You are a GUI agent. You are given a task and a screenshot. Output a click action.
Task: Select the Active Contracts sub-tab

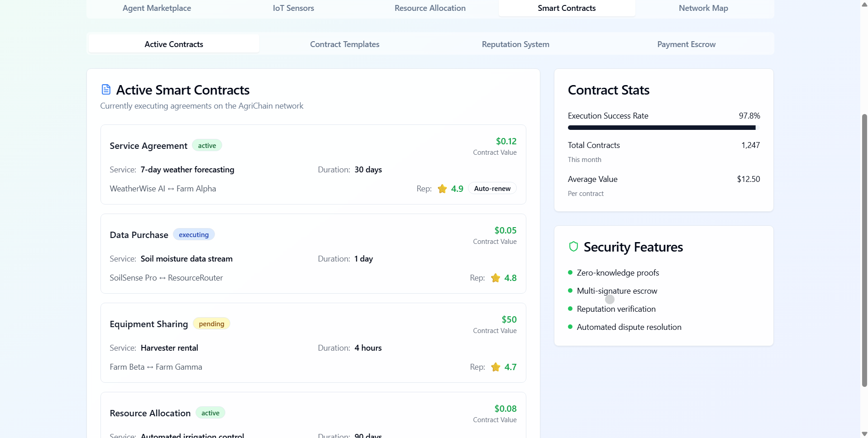click(174, 44)
